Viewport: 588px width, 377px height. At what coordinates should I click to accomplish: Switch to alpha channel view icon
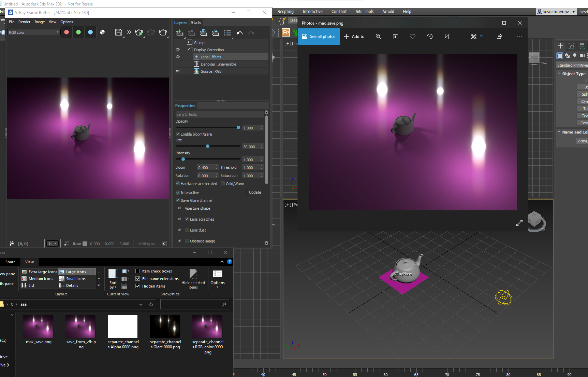click(x=102, y=32)
